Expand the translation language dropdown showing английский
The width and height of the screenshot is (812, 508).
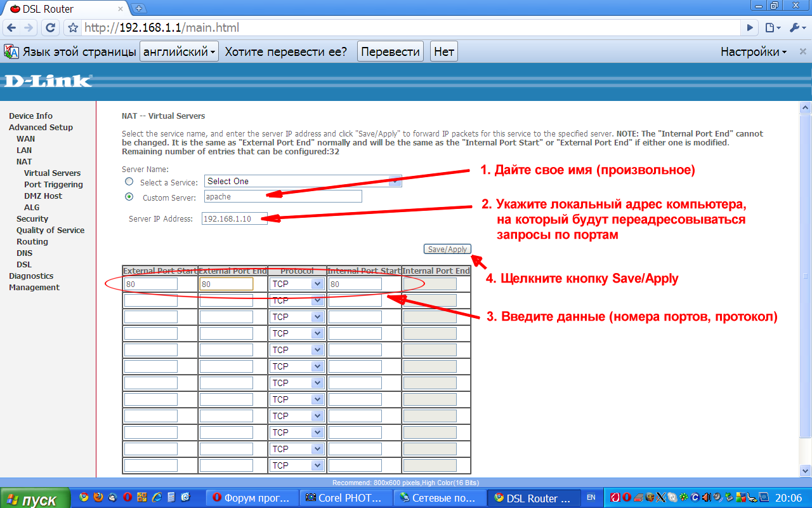179,52
